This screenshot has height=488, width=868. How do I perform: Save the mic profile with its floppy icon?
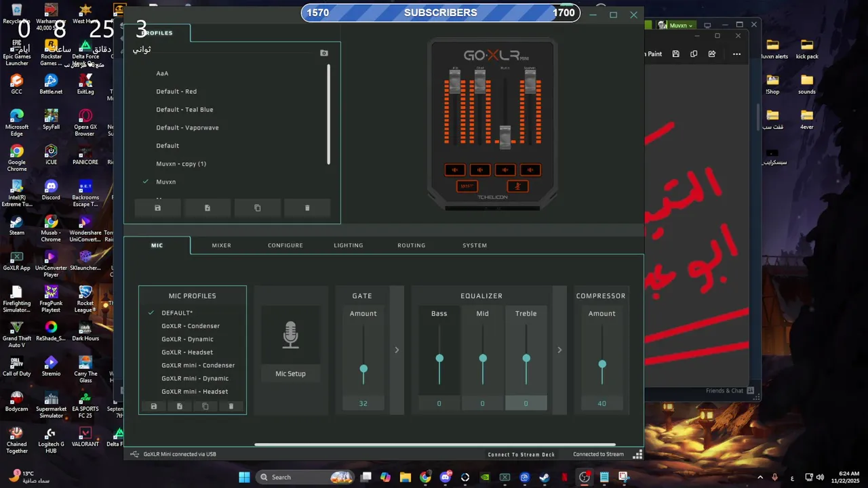[154, 406]
